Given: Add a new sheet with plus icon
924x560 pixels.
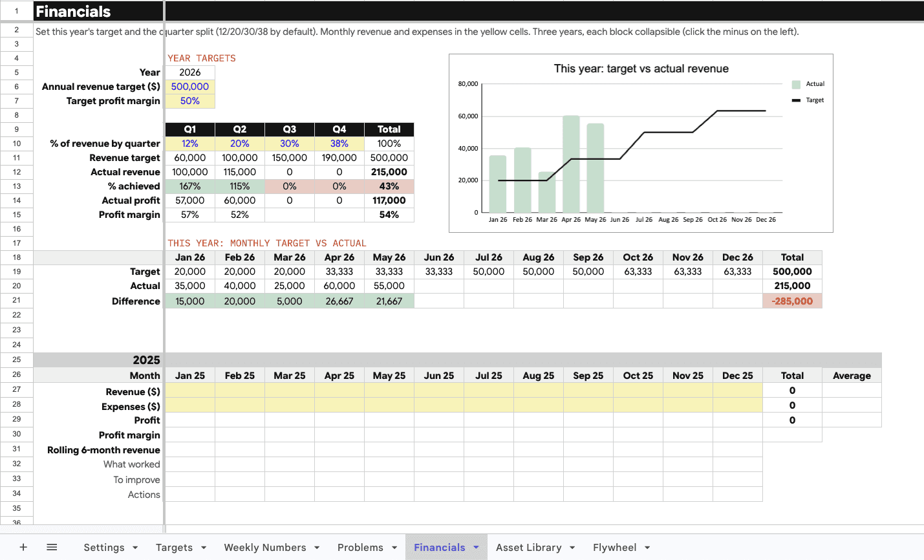Looking at the screenshot, I should click(x=23, y=547).
